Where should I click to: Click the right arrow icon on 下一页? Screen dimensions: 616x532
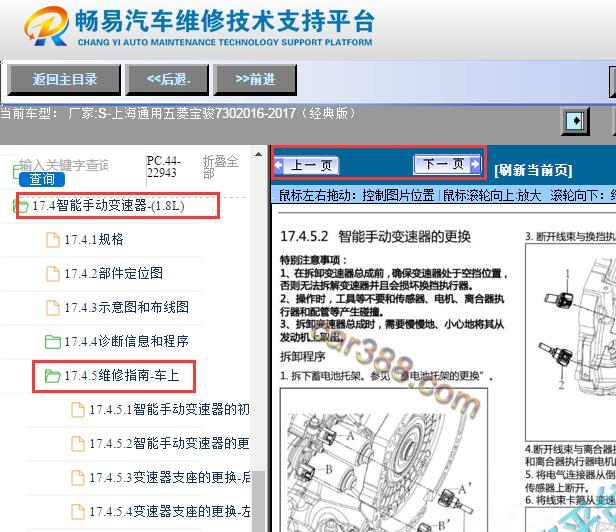(475, 163)
